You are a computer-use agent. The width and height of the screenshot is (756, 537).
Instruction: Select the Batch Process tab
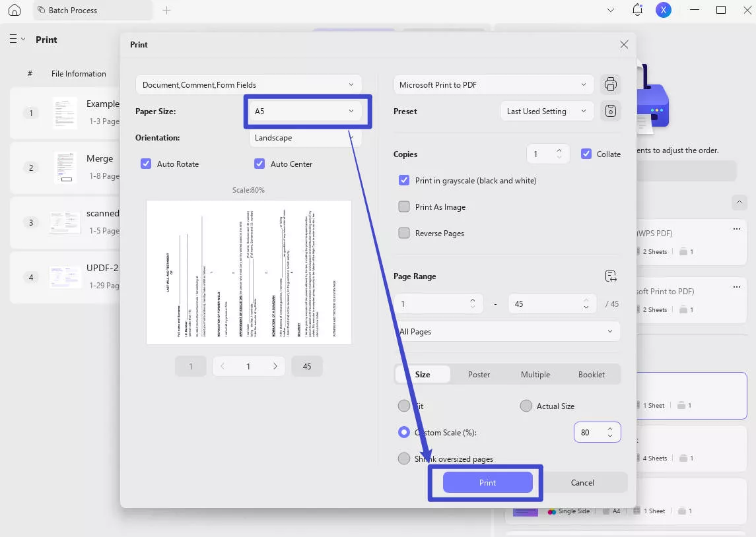click(92, 10)
